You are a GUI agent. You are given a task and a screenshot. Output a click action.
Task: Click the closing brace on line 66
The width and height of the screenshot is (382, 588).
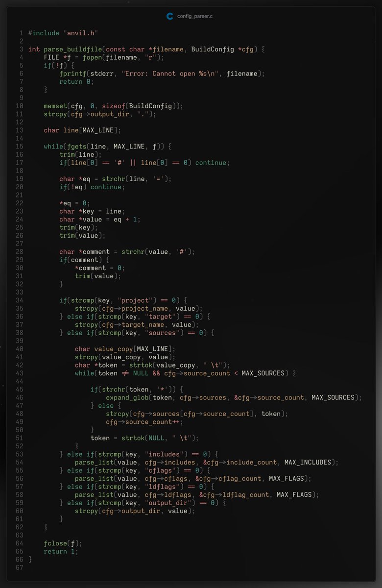click(x=30, y=559)
